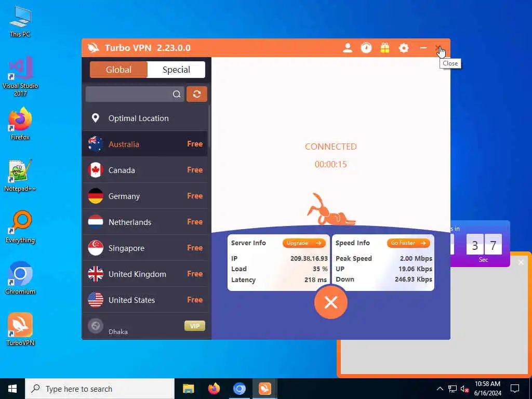Viewport: 532px width, 399px height.
Task: Open the account profile icon in Turbo VPN
Action: (x=348, y=48)
